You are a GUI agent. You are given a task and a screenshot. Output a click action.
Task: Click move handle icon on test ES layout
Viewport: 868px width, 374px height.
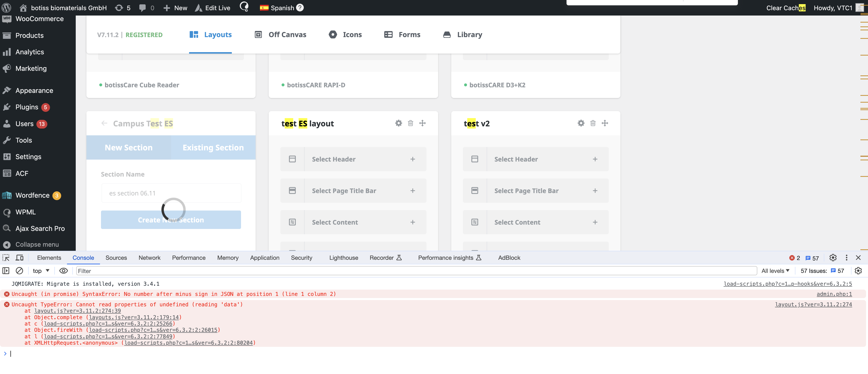point(422,123)
